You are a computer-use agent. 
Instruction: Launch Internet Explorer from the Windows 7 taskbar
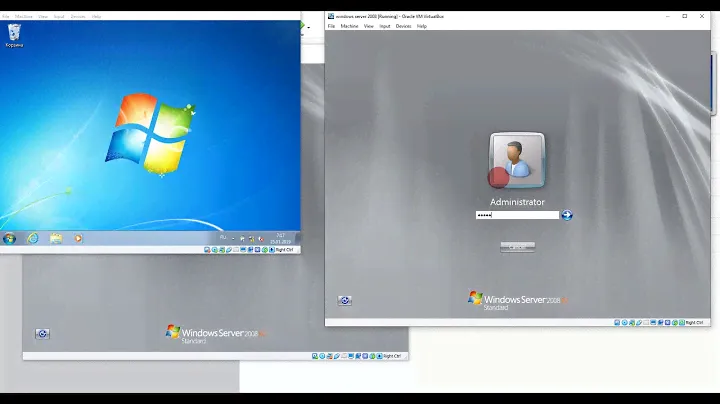[33, 238]
